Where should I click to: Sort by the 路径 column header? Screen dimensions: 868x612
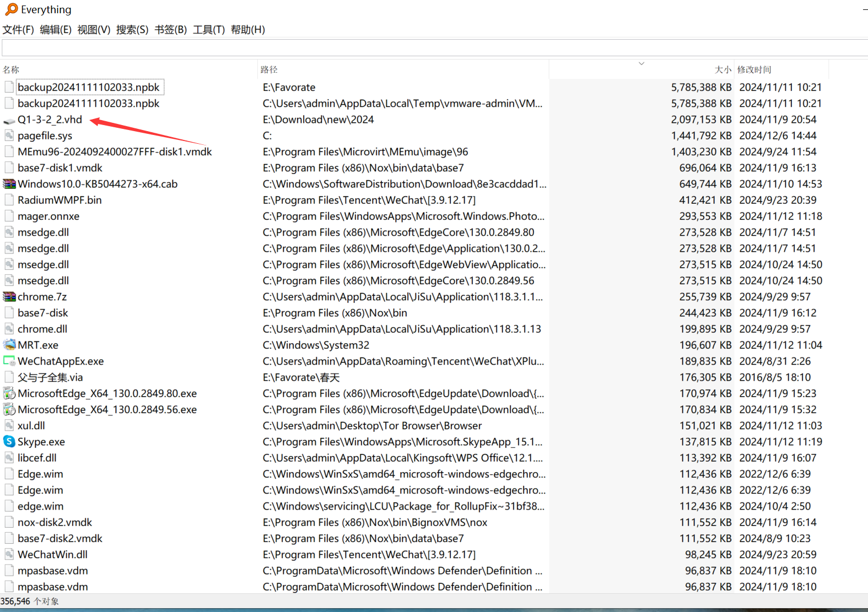tap(269, 69)
